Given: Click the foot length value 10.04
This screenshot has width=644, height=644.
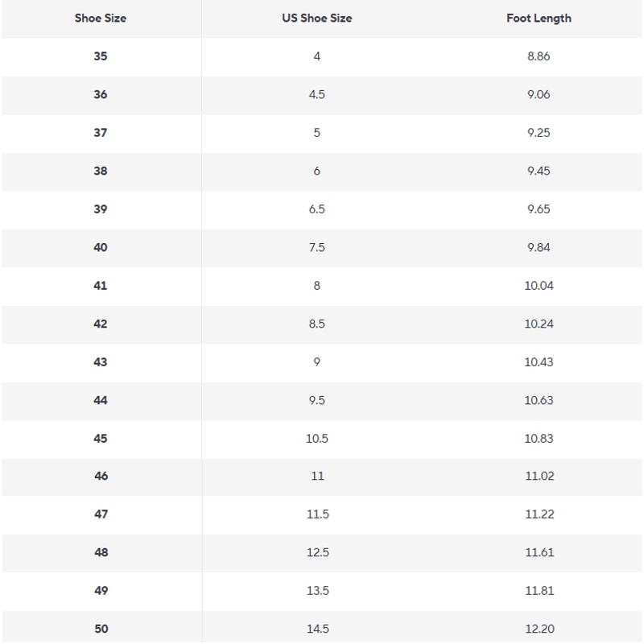Looking at the screenshot, I should click(539, 286).
